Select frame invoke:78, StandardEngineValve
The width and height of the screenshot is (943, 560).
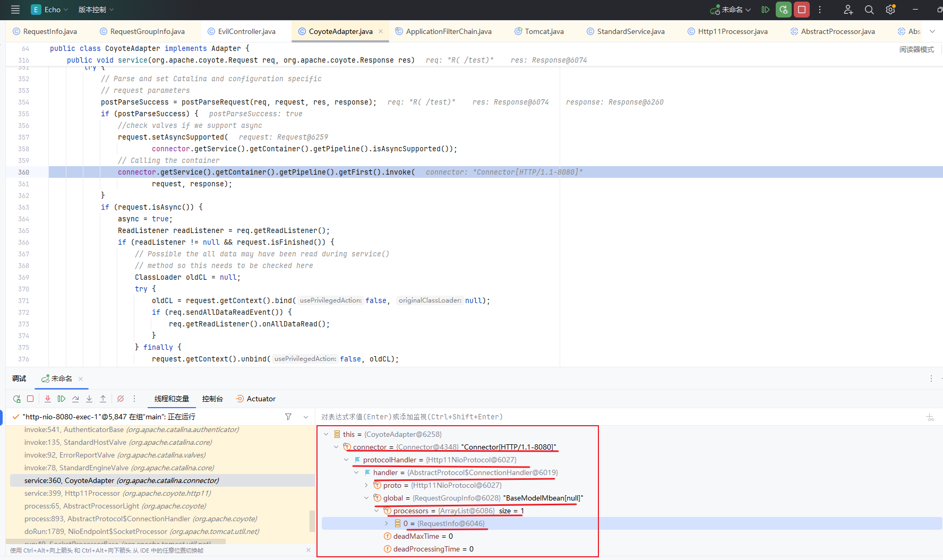click(x=162, y=468)
